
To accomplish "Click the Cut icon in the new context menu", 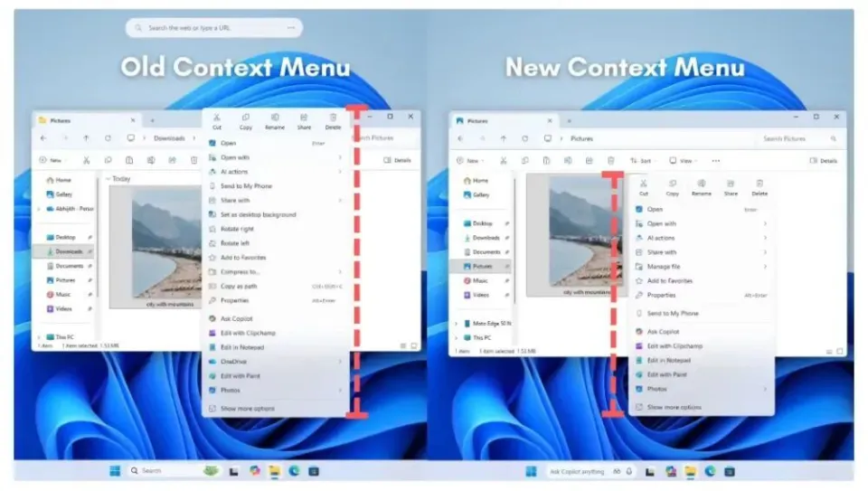I will [644, 185].
